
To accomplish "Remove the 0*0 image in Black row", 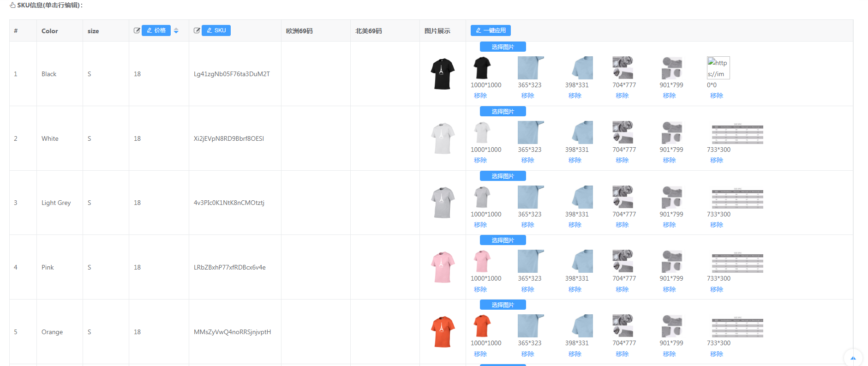I will pos(716,96).
